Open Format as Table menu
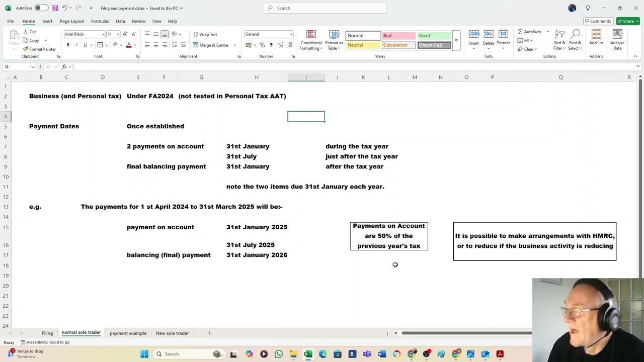This screenshot has width=644, height=362. (334, 40)
